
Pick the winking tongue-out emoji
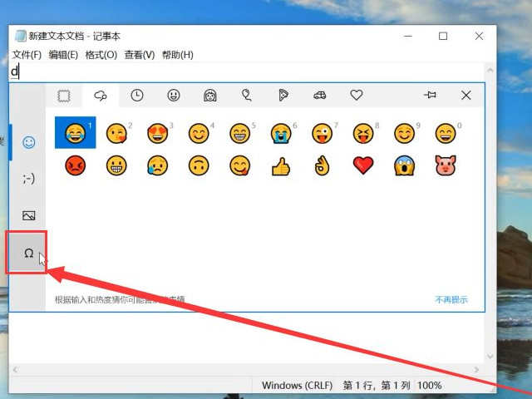pos(322,133)
